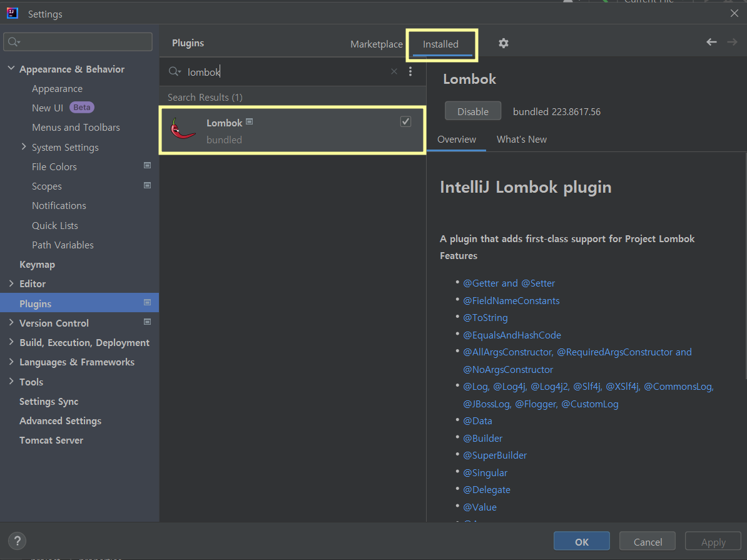Open the @FieldNameConstants link
This screenshot has height=560, width=747.
511,301
